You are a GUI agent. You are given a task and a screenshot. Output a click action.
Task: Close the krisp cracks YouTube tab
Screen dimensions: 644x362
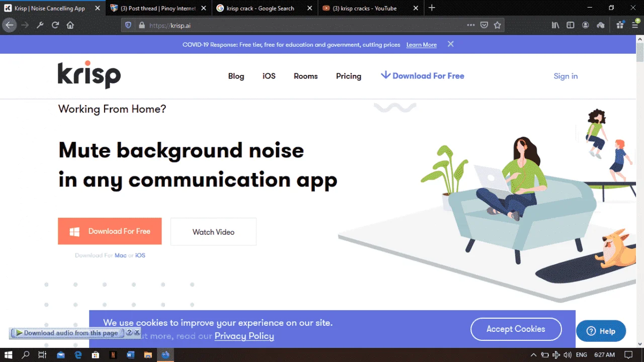(416, 8)
